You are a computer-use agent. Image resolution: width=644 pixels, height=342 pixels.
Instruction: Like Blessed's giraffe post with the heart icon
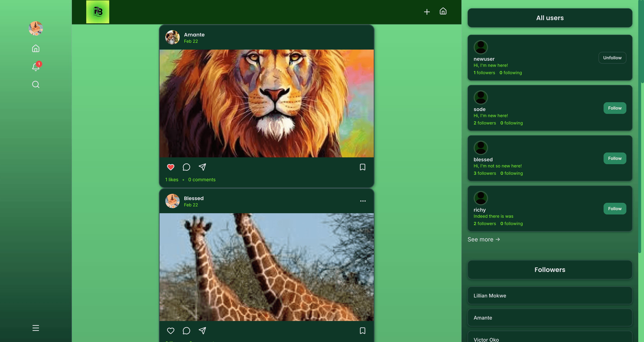171,331
